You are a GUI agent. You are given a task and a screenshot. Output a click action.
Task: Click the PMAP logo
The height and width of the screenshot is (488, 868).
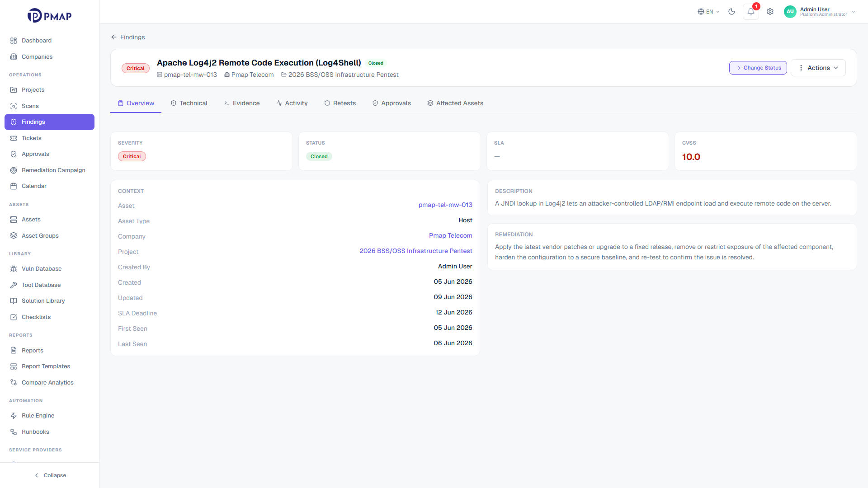(x=50, y=16)
